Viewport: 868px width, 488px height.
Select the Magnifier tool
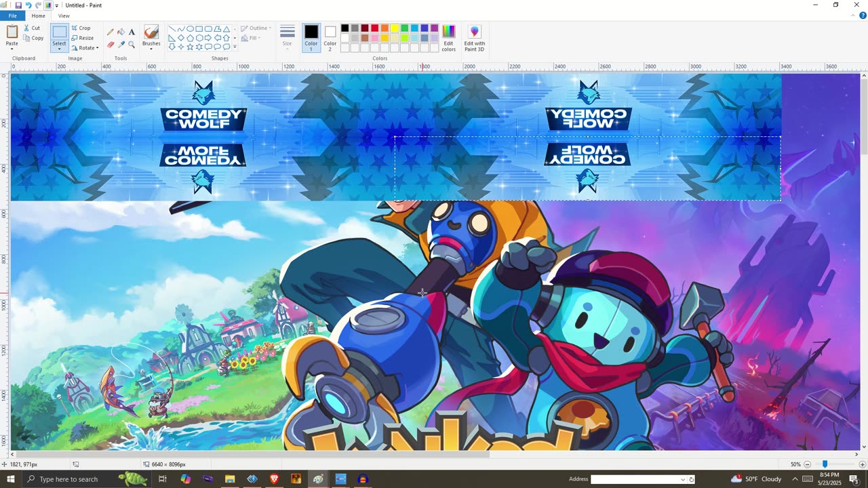(132, 45)
